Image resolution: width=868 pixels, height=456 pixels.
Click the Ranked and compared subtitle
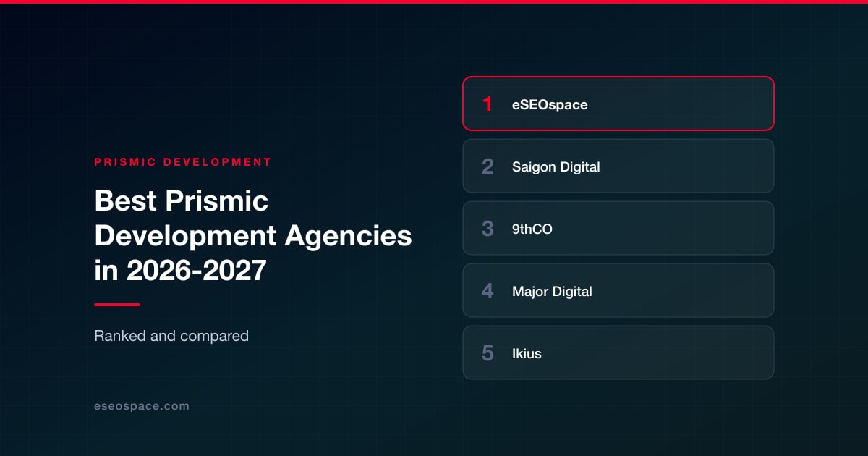point(171,336)
